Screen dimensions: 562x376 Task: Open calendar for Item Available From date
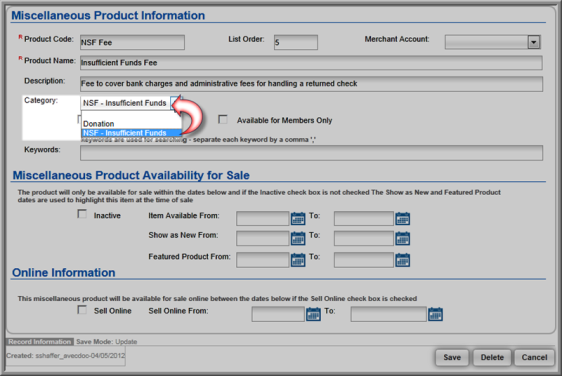[x=298, y=218]
